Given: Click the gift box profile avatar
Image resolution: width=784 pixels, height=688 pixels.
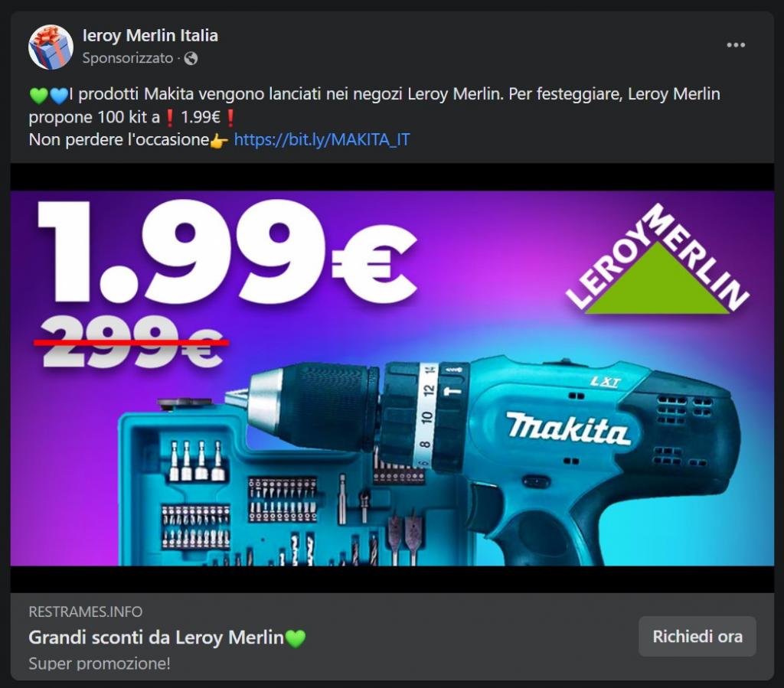Looking at the screenshot, I should 51,47.
